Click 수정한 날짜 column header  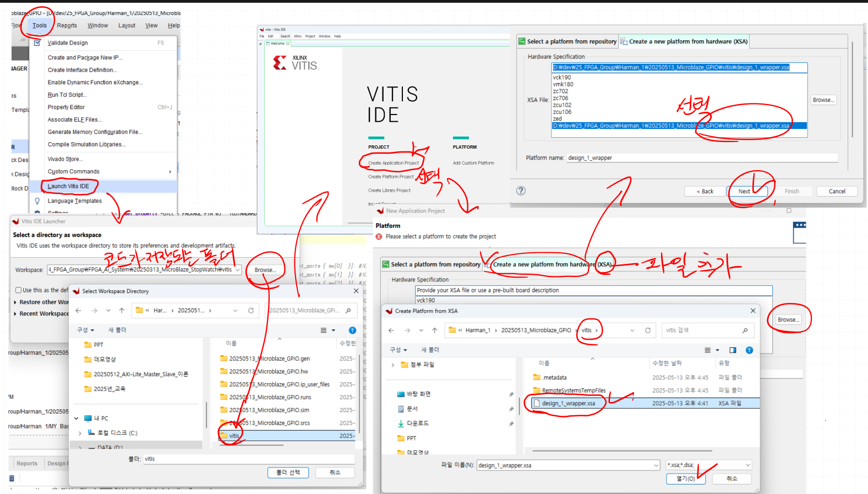tap(667, 363)
